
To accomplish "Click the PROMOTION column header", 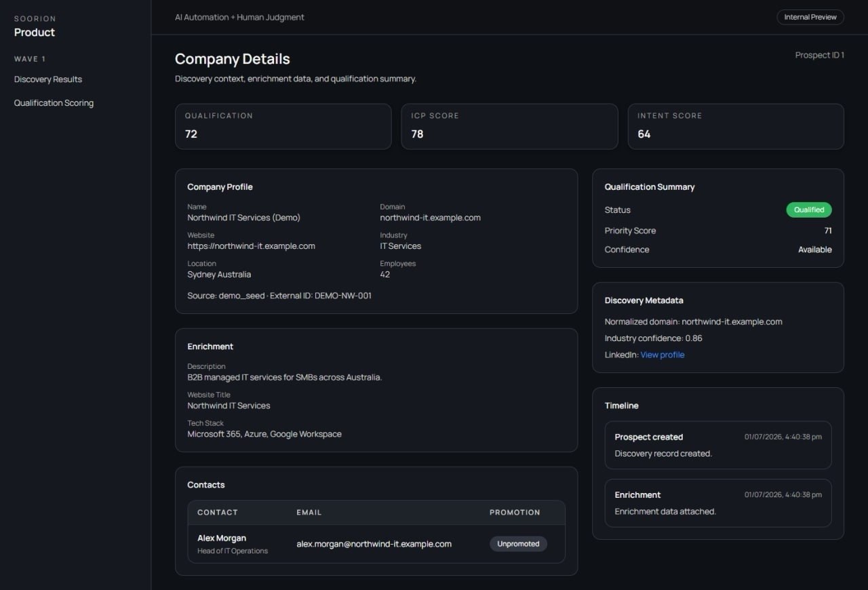I will click(515, 513).
